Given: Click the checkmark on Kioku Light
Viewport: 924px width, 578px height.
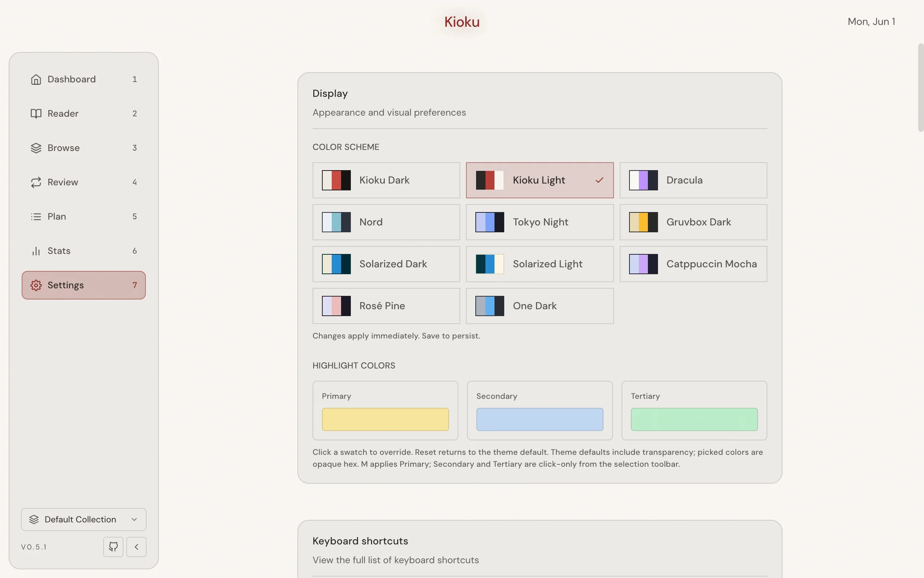Looking at the screenshot, I should click(x=600, y=180).
